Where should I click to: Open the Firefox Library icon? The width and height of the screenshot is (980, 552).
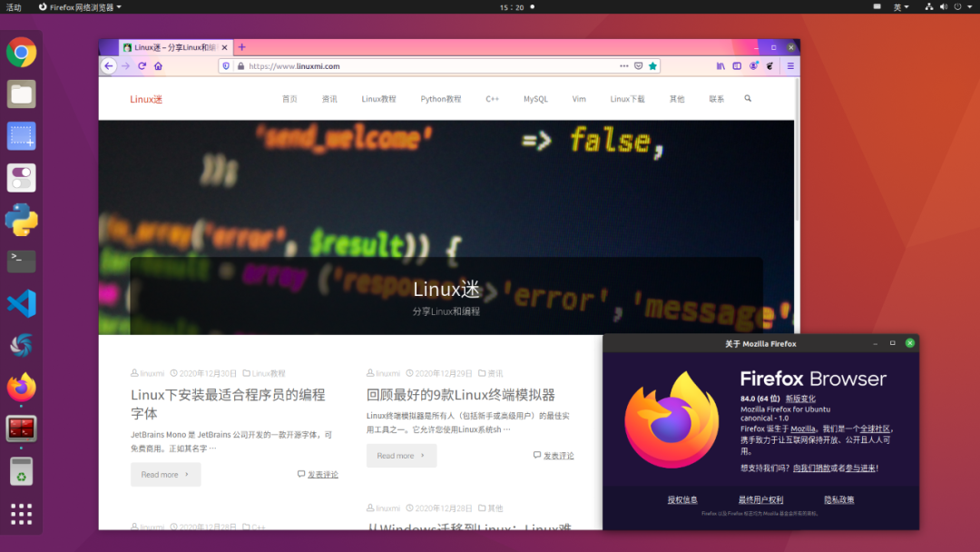(x=720, y=65)
